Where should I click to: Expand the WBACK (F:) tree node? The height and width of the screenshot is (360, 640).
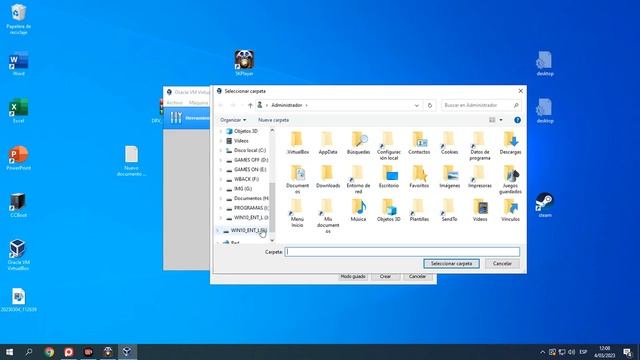pyautogui.click(x=221, y=179)
